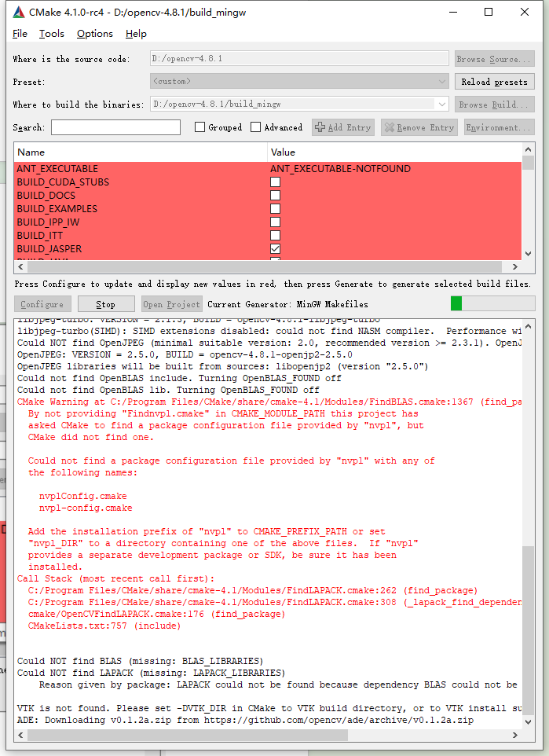Viewport: 549px width, 756px height.
Task: Maximize the CMake window
Action: [489, 12]
